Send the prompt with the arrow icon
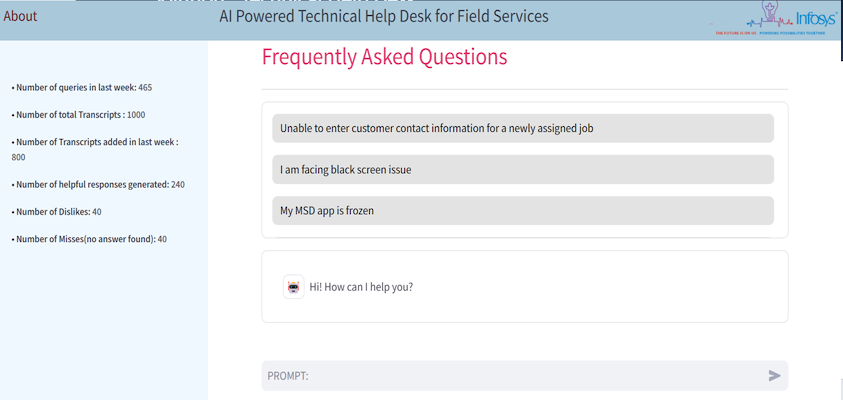The image size is (843, 400). pyautogui.click(x=774, y=375)
